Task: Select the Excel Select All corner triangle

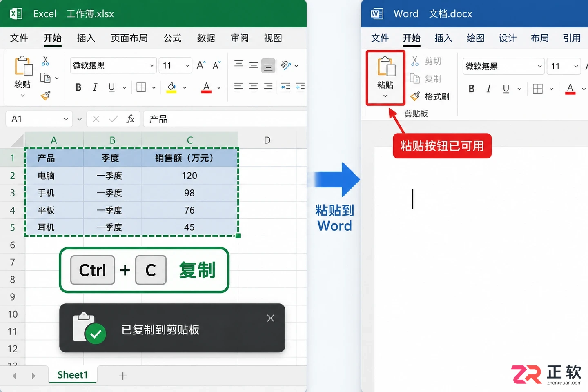Action: [x=18, y=141]
